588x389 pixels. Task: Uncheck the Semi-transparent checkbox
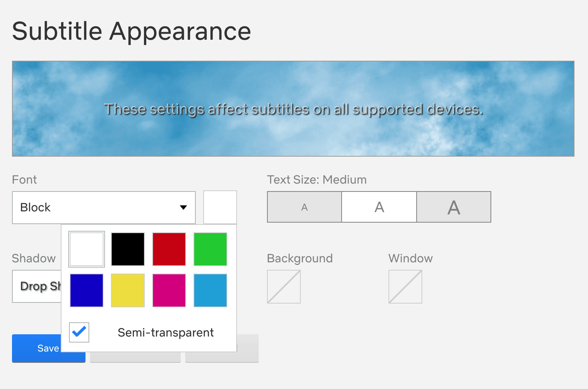pyautogui.click(x=79, y=332)
